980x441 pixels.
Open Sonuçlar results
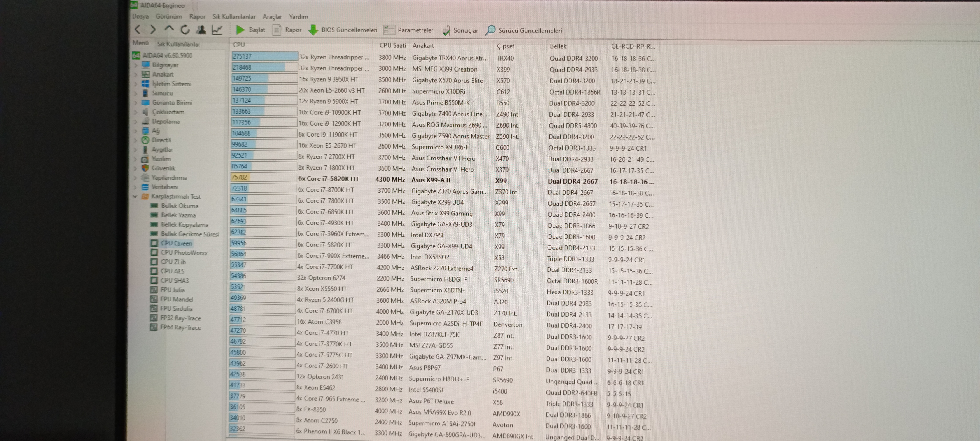[x=459, y=30]
